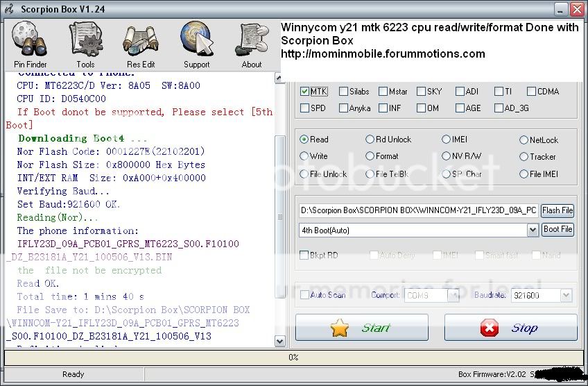Click the 'Read OK.' log line

[38, 283]
